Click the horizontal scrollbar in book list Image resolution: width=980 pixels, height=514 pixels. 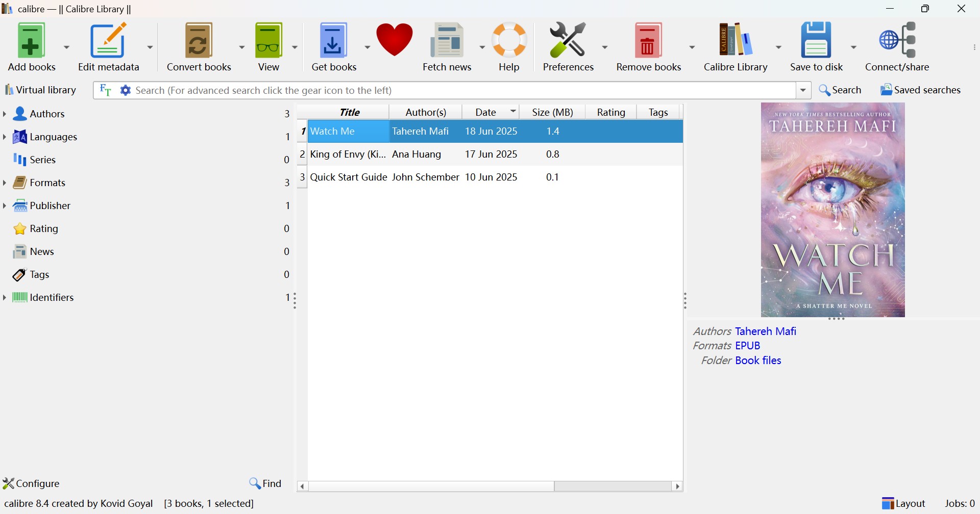pos(432,486)
